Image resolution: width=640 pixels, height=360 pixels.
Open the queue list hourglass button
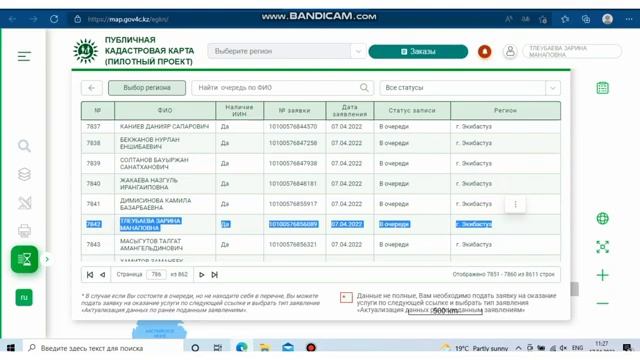24,259
